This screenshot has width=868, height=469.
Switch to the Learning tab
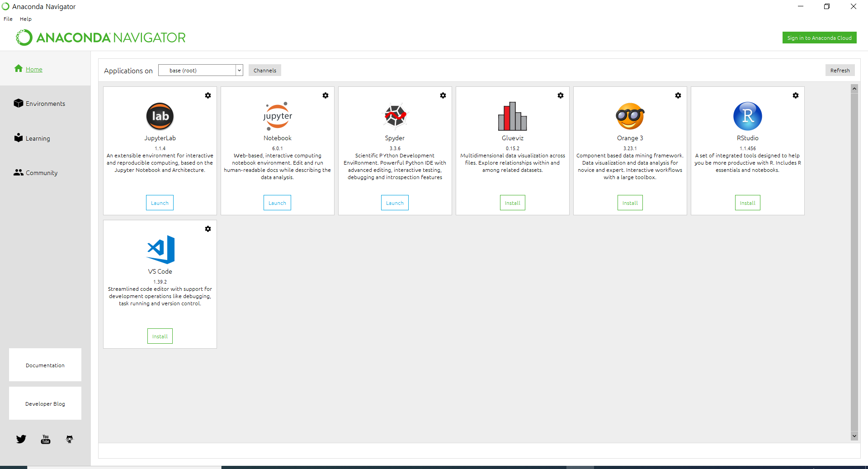45,138
